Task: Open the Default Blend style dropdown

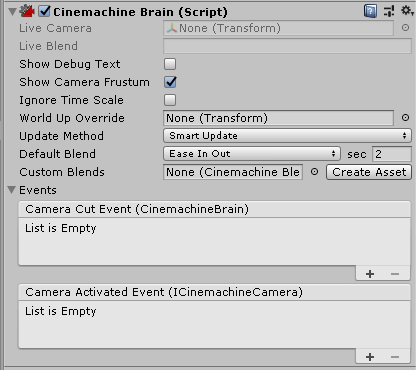Action: [252, 154]
